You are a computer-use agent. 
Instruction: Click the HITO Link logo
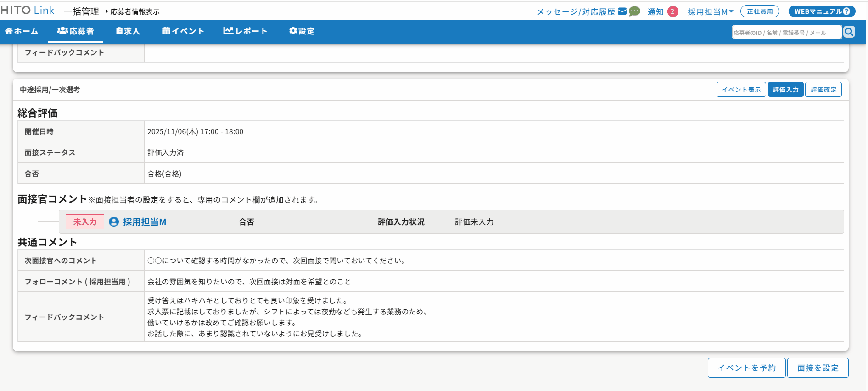(x=28, y=11)
